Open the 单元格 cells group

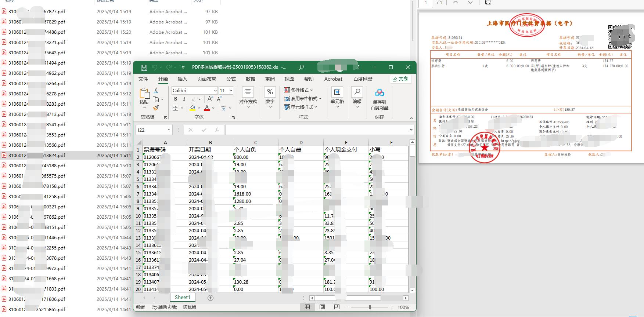click(337, 98)
